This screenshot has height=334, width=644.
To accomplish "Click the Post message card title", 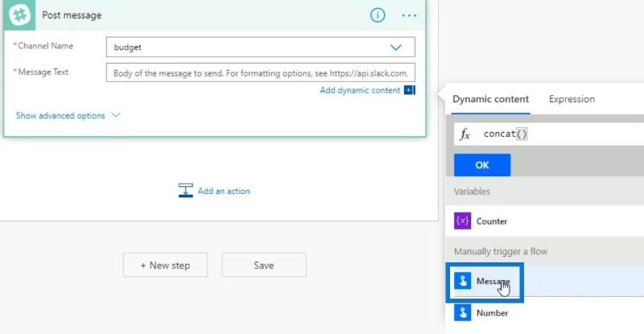I will tap(72, 15).
